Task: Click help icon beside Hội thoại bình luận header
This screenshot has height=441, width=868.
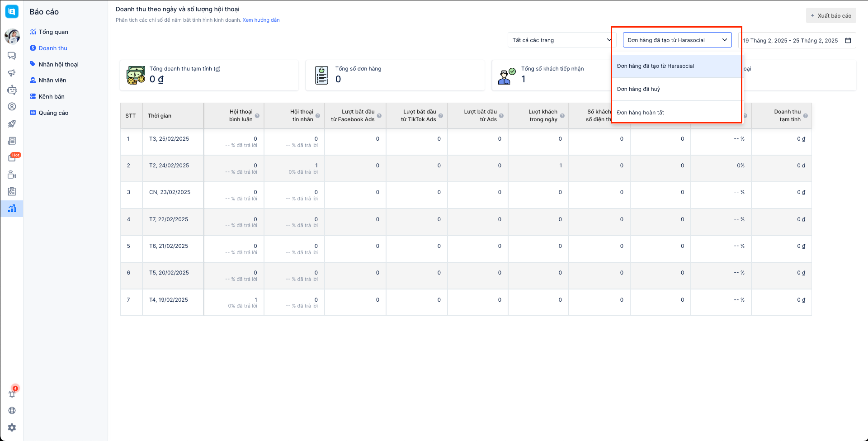Action: pos(257,116)
